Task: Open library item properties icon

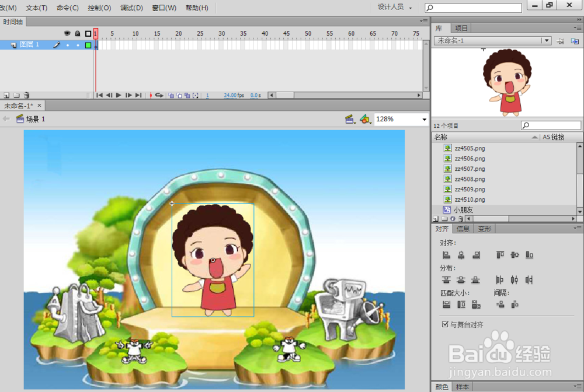Action: (453, 219)
